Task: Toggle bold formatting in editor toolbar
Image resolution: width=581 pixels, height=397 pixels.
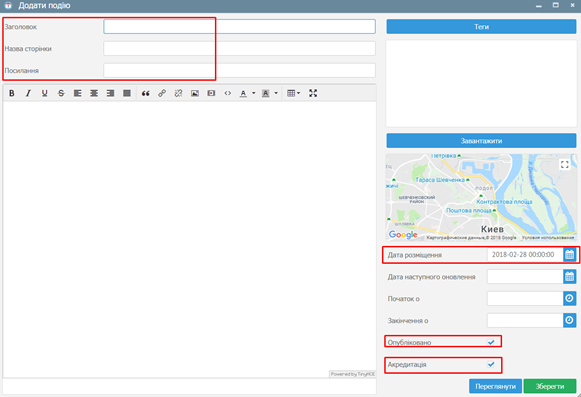Action: (12, 93)
